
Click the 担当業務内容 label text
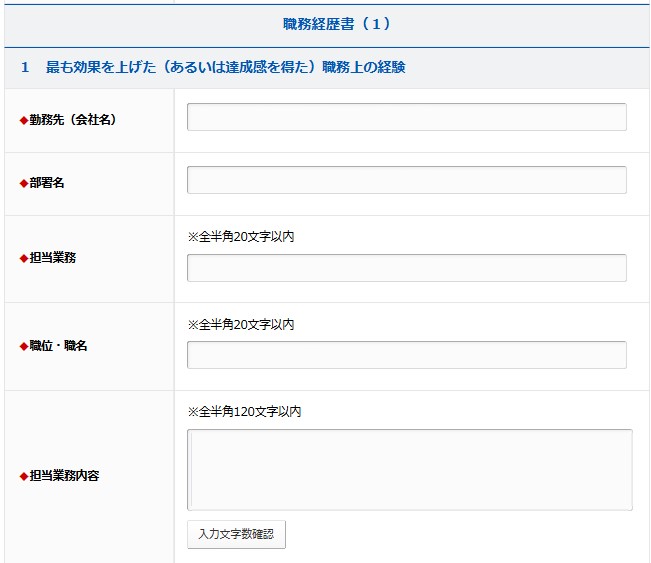[x=64, y=476]
